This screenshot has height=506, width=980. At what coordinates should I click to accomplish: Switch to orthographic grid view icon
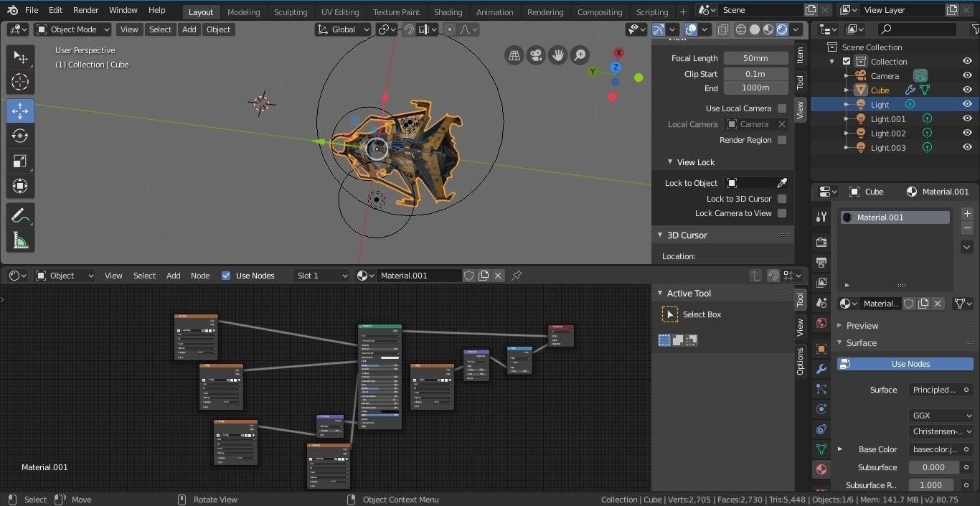coord(514,55)
